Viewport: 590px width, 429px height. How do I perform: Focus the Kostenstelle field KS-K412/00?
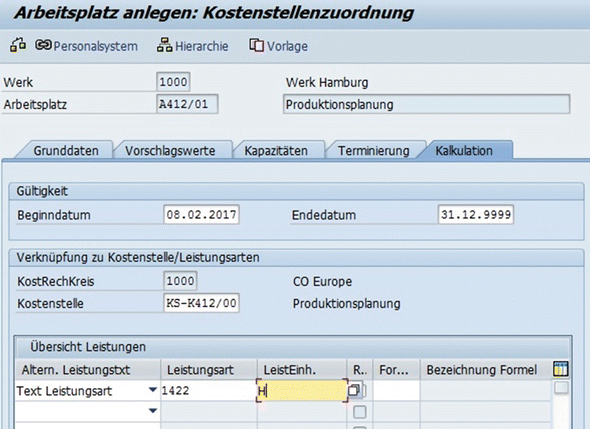click(201, 303)
